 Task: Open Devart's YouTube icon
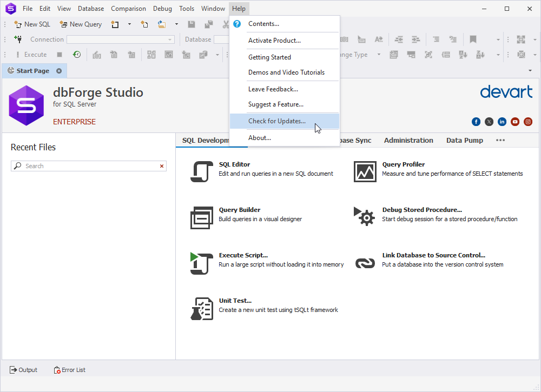(515, 122)
